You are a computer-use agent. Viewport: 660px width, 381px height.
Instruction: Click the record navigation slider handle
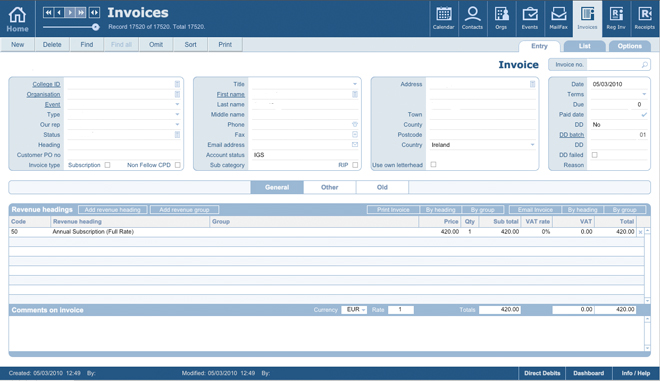coord(96,27)
